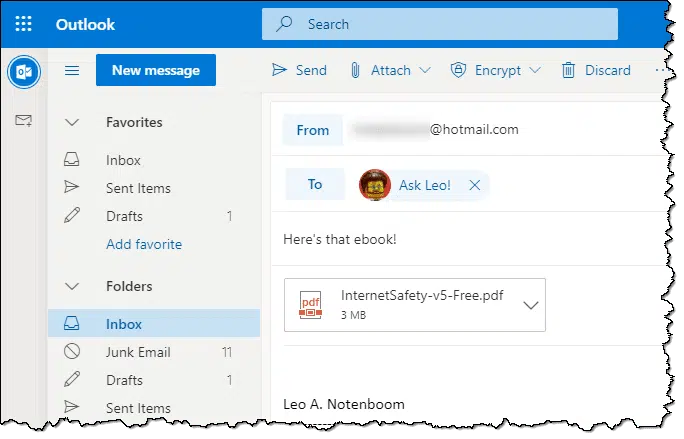
Task: Click the Drafts pencil icon under Folders
Action: pyautogui.click(x=72, y=379)
